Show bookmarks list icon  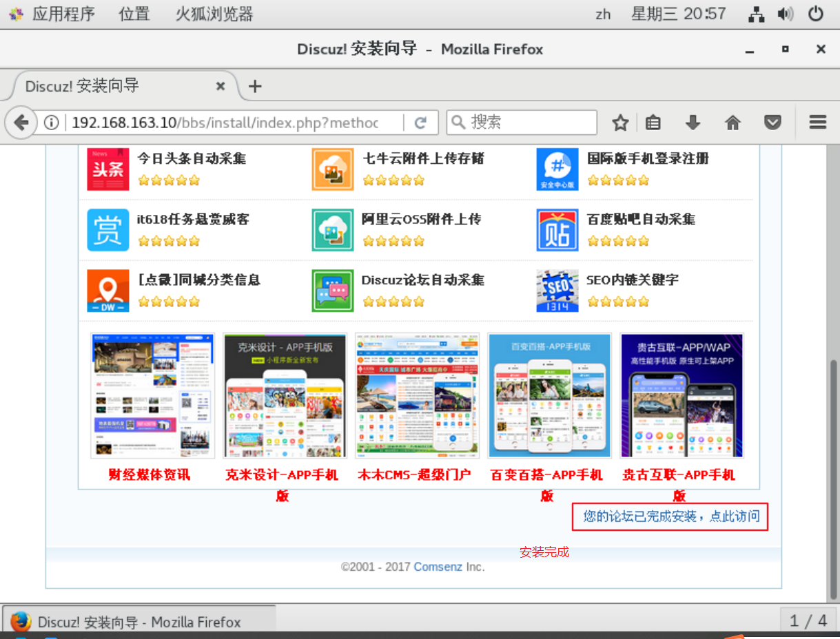click(x=653, y=123)
